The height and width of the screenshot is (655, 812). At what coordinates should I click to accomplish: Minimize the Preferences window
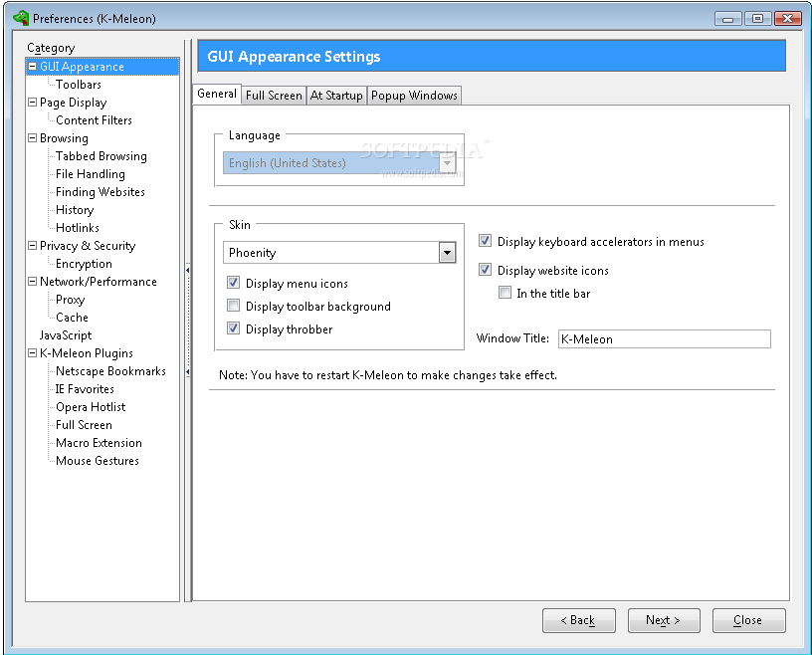(727, 19)
